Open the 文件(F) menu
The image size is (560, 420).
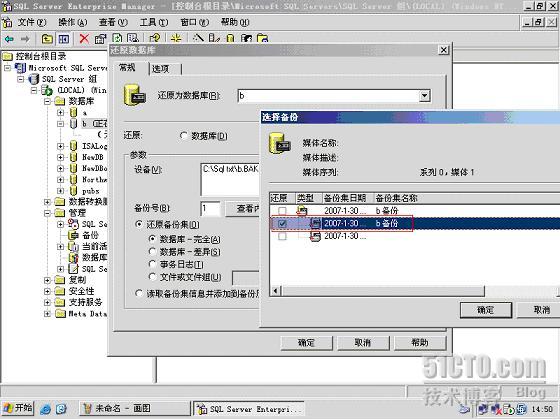32,22
